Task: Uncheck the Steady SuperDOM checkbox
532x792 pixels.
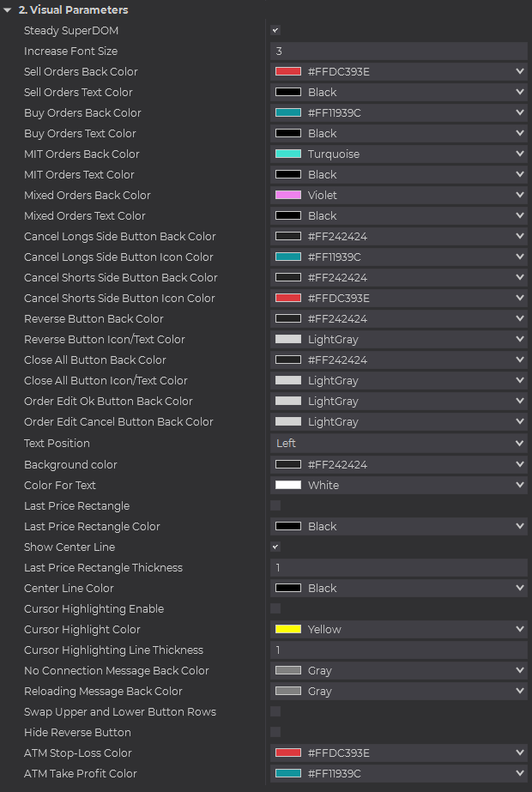Action: [275, 30]
